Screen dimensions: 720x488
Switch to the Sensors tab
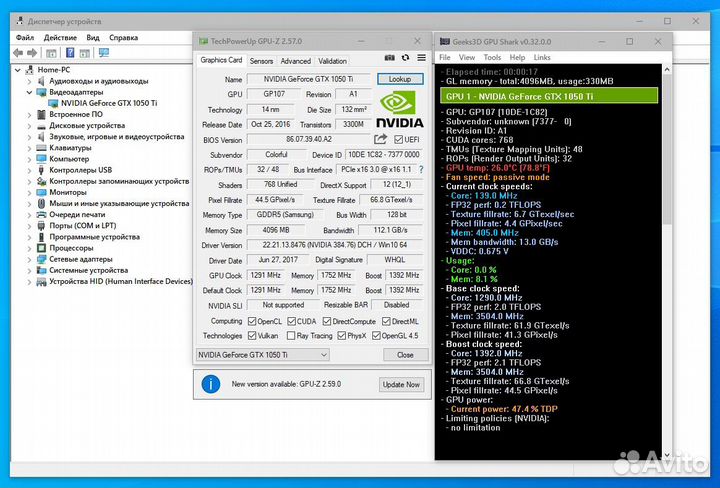(260, 61)
